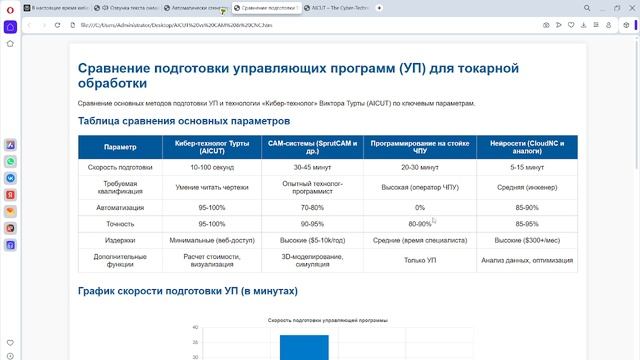Image resolution: width=640 pixels, height=360 pixels.
Task: Open Yandex icon in sidebar
Action: point(10,195)
